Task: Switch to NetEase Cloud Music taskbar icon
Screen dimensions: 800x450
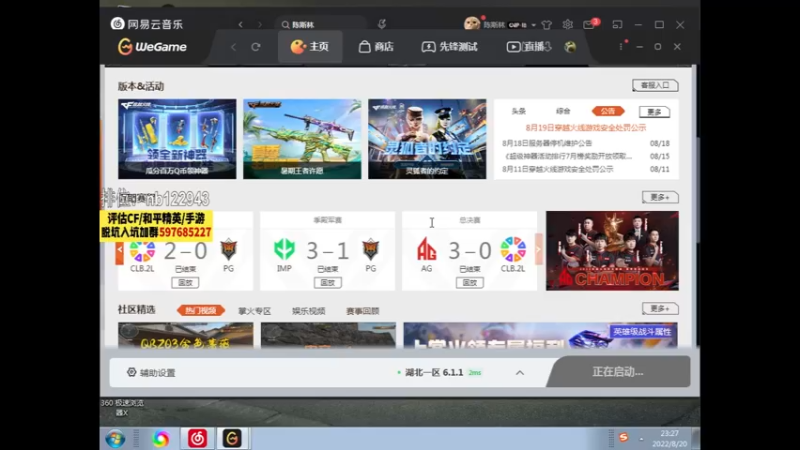Action: click(x=197, y=438)
